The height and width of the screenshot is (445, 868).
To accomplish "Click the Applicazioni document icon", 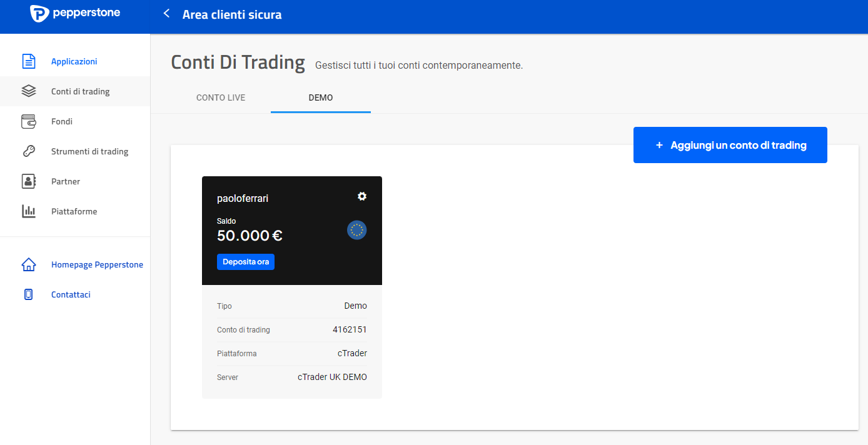I will (29, 61).
